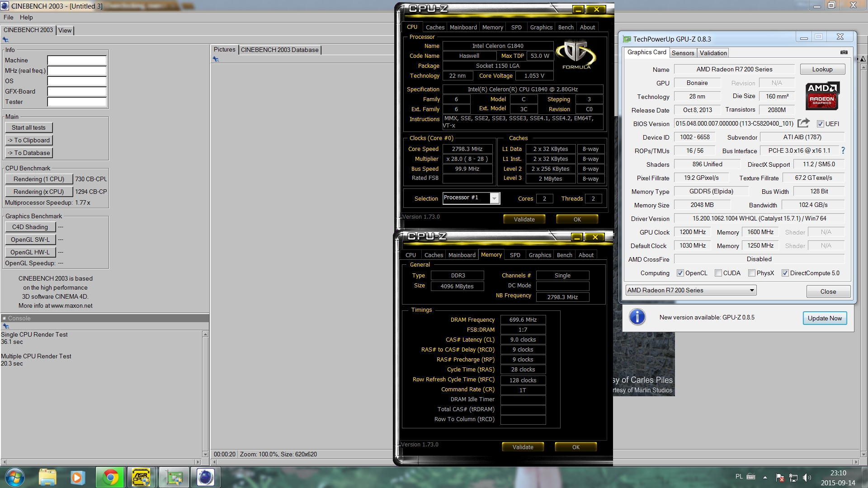868x488 pixels.
Task: Click the Tester input field
Action: click(x=77, y=102)
